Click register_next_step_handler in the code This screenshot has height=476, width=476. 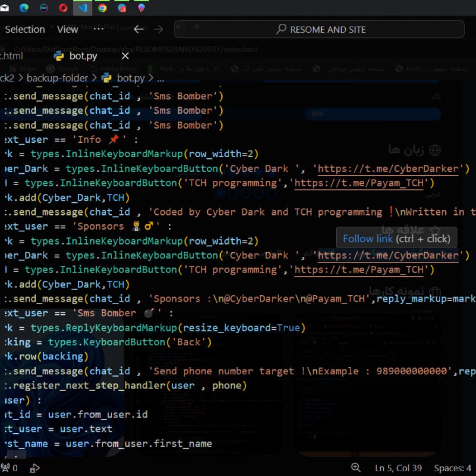[89, 386]
